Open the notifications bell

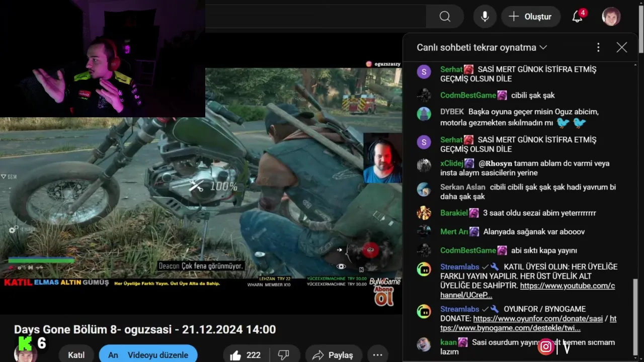[x=578, y=17]
